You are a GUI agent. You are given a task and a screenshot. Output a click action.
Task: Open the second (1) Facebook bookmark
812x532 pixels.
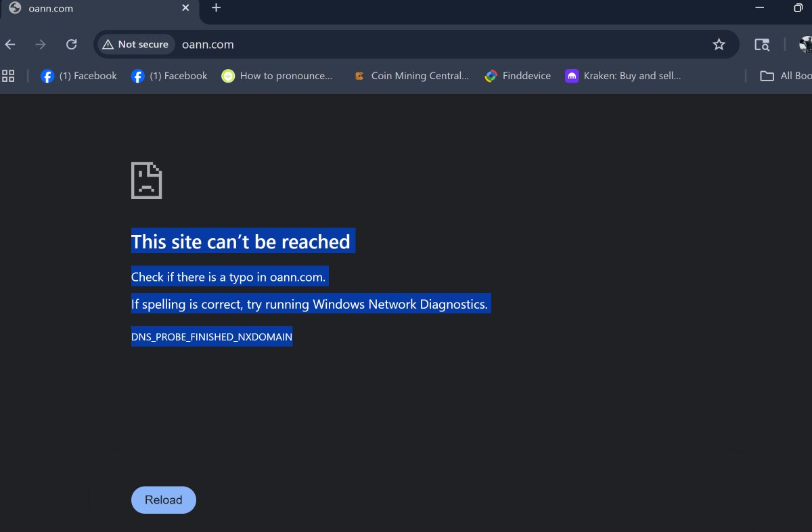click(x=169, y=76)
